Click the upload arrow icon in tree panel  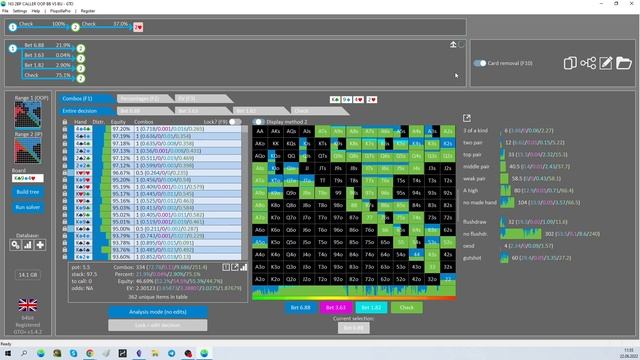point(453,44)
